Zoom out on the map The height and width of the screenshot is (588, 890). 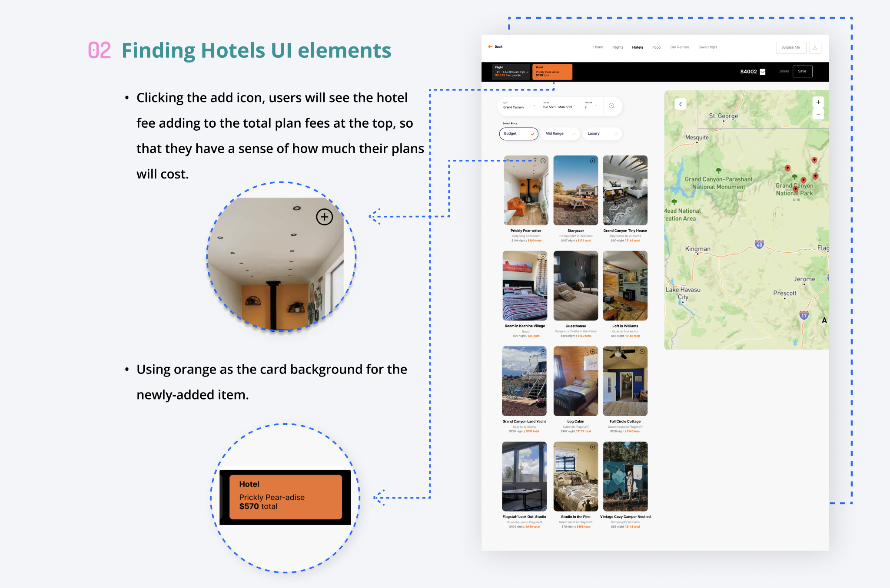click(x=818, y=114)
